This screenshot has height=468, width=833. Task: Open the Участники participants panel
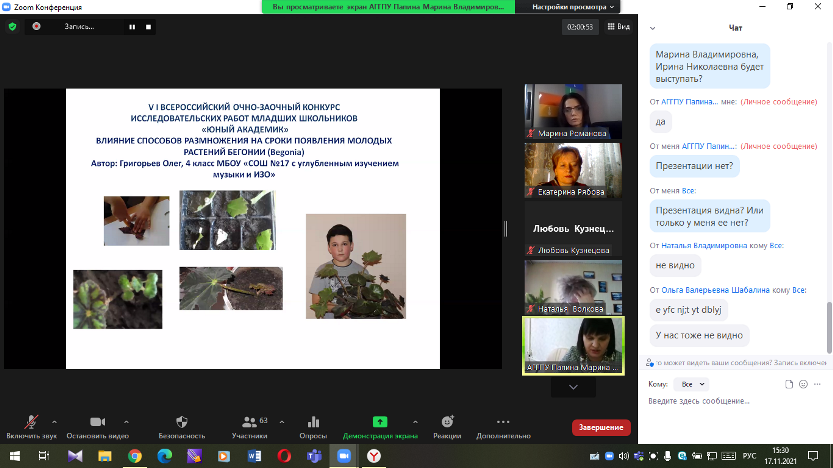[248, 423]
